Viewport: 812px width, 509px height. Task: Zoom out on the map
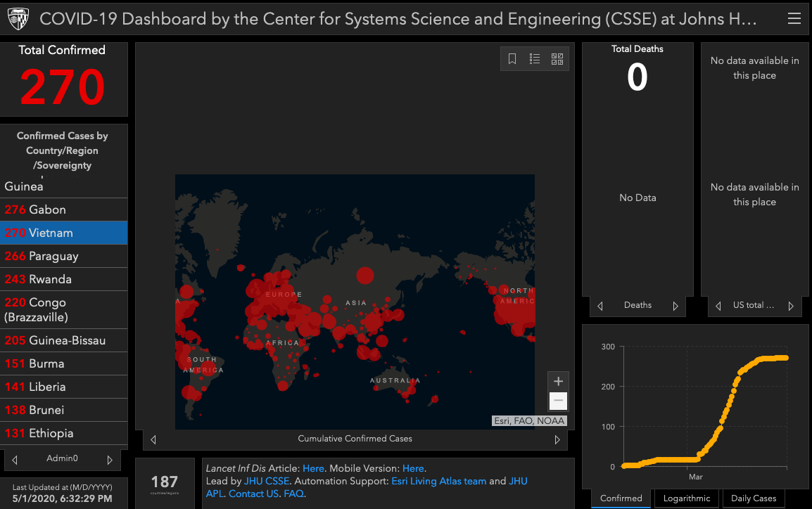558,401
